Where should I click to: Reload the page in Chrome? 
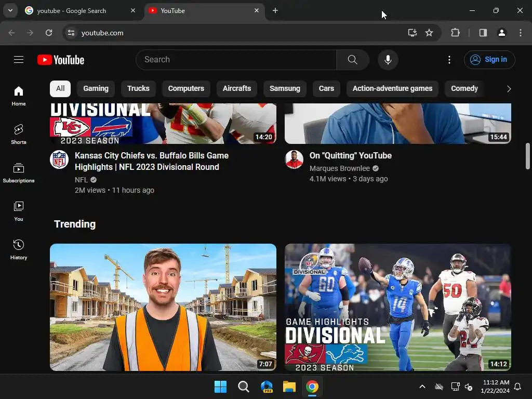point(49,33)
